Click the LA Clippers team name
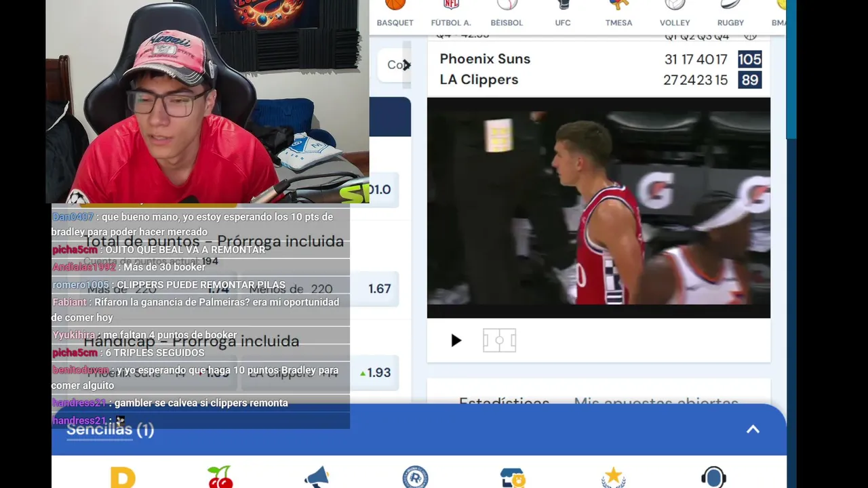 click(x=479, y=79)
